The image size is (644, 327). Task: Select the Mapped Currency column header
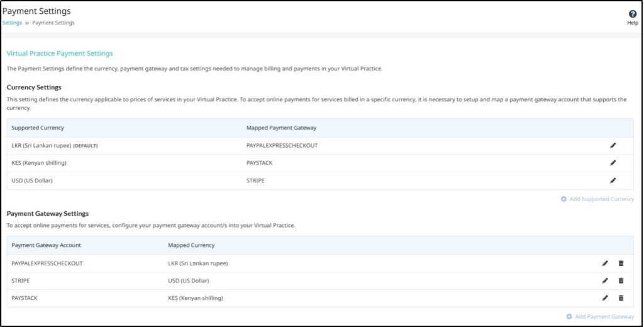pos(191,245)
